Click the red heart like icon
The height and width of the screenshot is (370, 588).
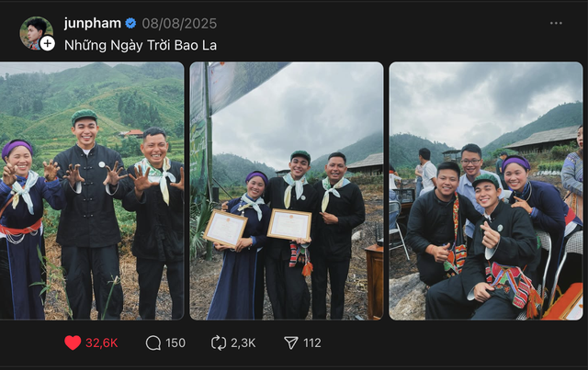(x=73, y=342)
